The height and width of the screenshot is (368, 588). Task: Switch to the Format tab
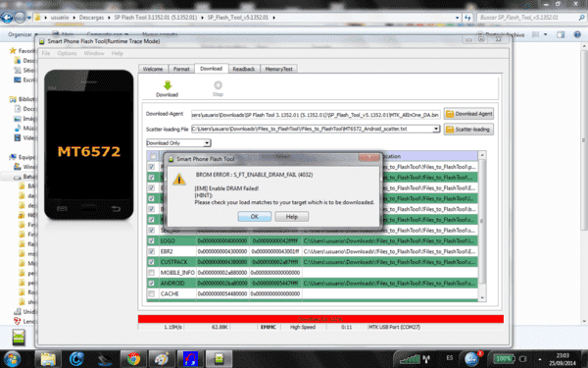click(181, 69)
